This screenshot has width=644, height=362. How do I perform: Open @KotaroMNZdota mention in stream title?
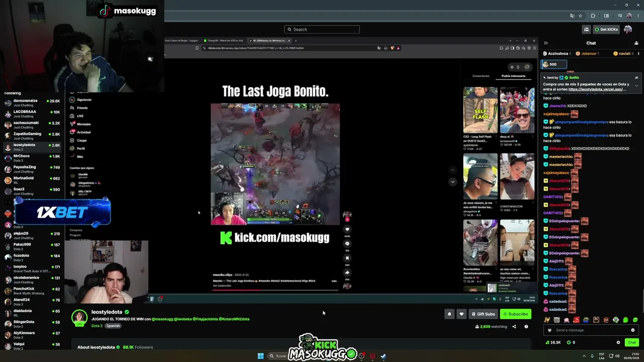234,319
